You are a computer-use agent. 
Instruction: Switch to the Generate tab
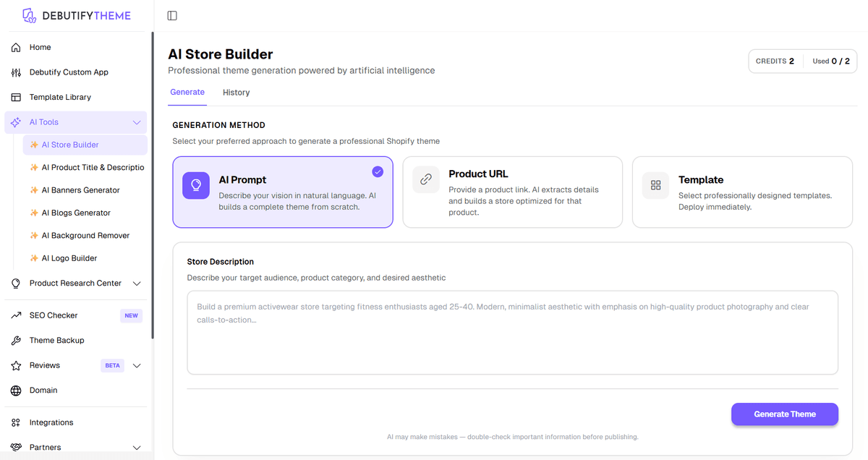point(187,93)
